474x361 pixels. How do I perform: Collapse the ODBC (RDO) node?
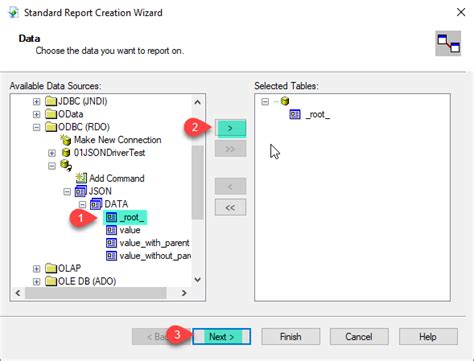click(x=36, y=127)
